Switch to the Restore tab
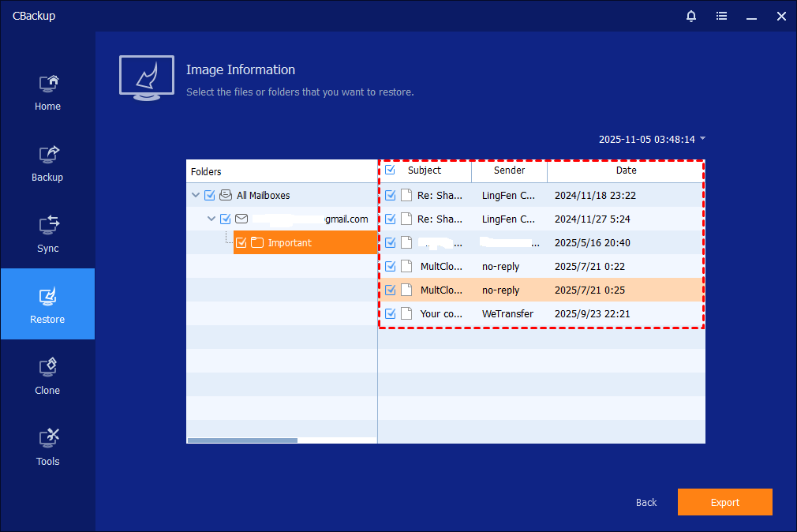Image resolution: width=797 pixels, height=532 pixels. point(47,304)
